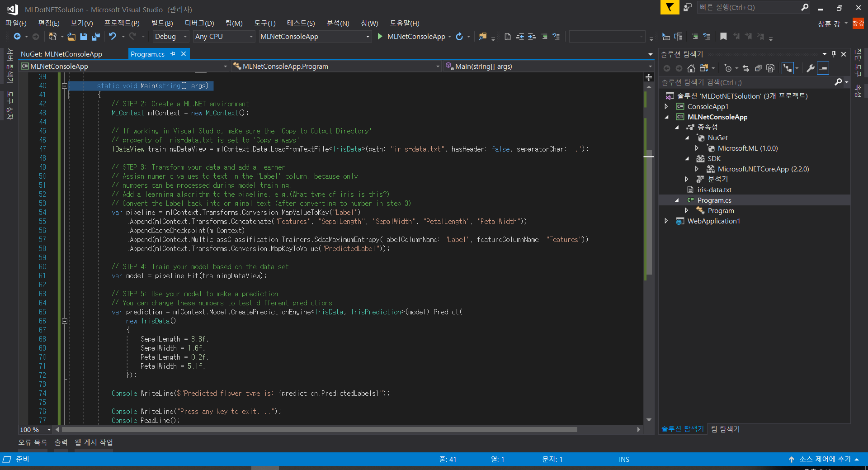The width and height of the screenshot is (868, 470).
Task: Toggle pin on the Program.cs tab
Action: [173, 54]
